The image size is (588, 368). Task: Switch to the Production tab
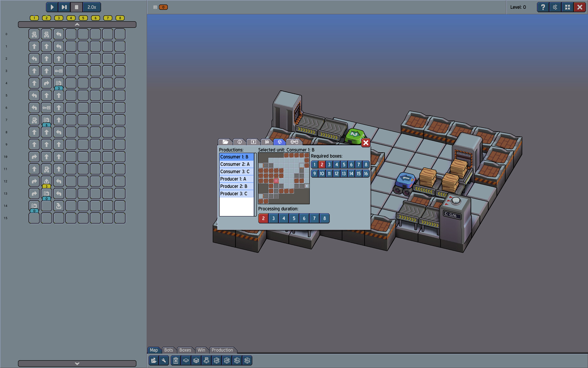222,350
